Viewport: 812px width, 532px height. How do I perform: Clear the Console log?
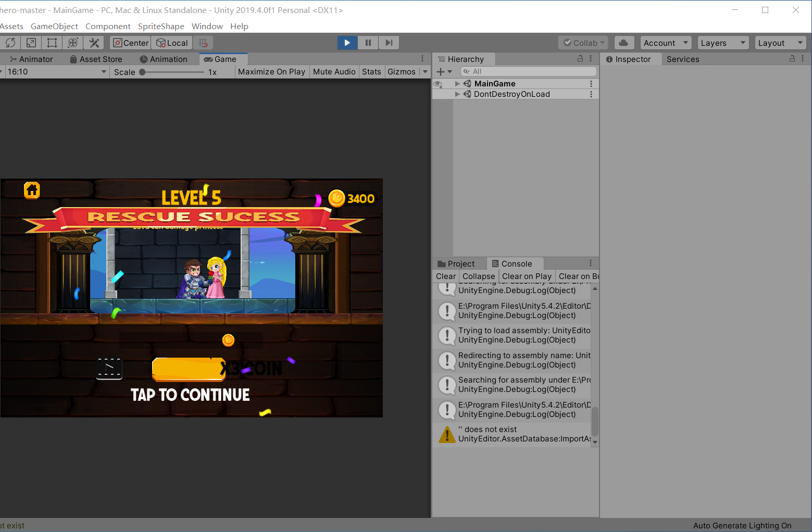click(446, 276)
